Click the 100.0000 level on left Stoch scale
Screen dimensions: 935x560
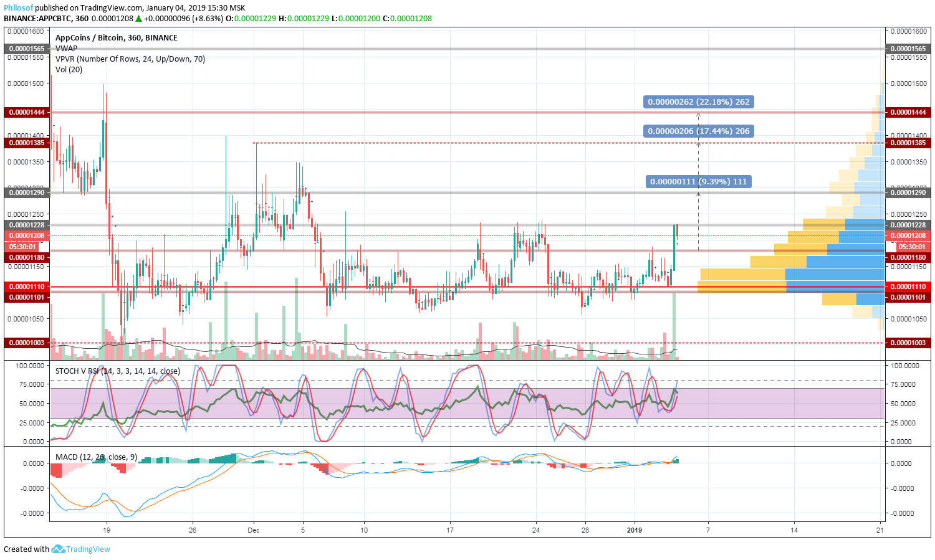click(x=30, y=366)
